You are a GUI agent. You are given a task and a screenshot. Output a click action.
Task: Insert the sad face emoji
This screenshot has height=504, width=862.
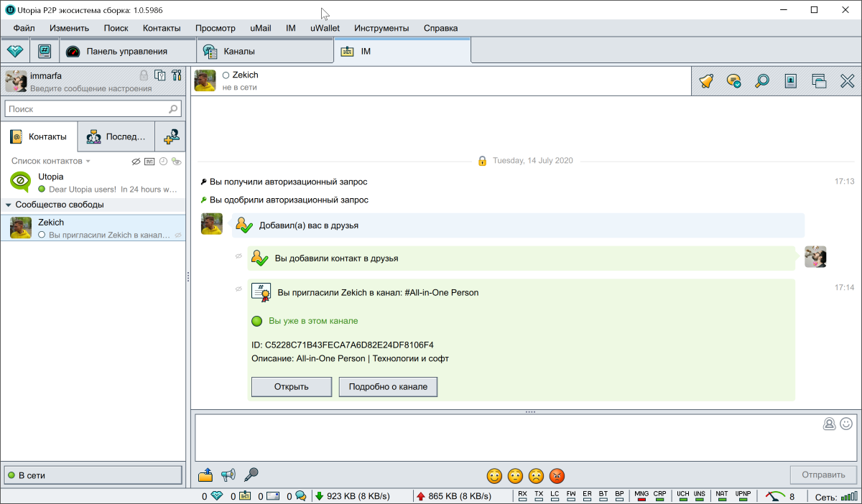click(x=536, y=475)
